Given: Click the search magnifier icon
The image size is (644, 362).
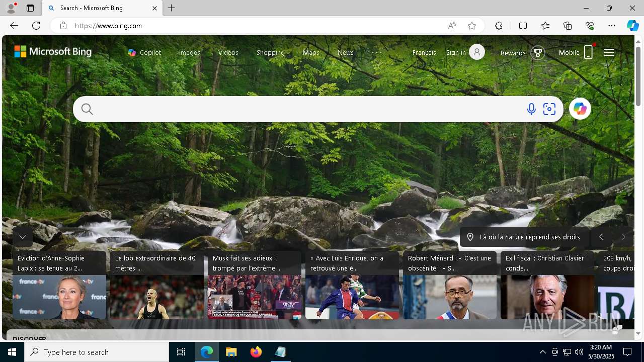Looking at the screenshot, I should (x=87, y=109).
